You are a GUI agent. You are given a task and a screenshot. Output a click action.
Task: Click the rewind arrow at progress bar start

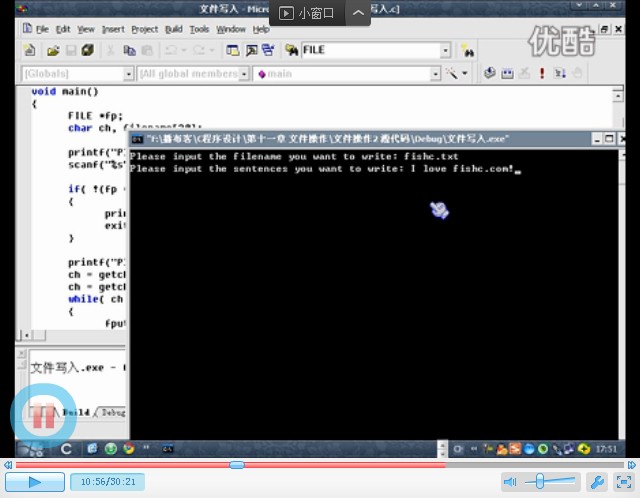[x=8, y=465]
